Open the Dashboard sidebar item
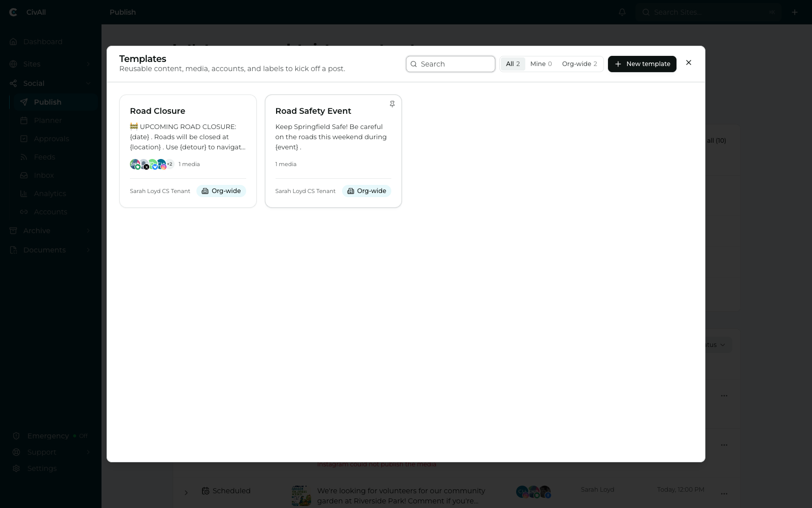Image resolution: width=812 pixels, height=508 pixels. [x=50, y=42]
